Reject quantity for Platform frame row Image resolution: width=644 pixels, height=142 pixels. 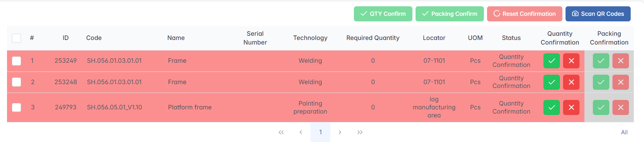click(571, 107)
